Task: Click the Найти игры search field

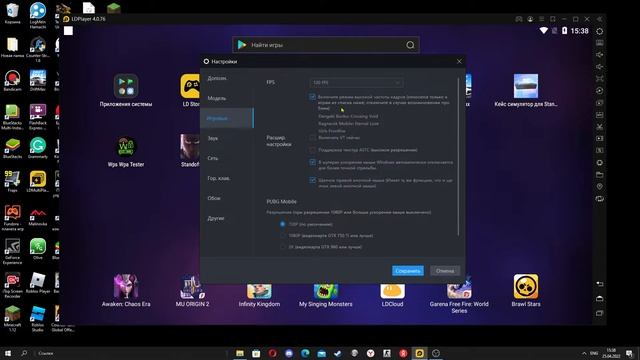Action: [x=326, y=45]
